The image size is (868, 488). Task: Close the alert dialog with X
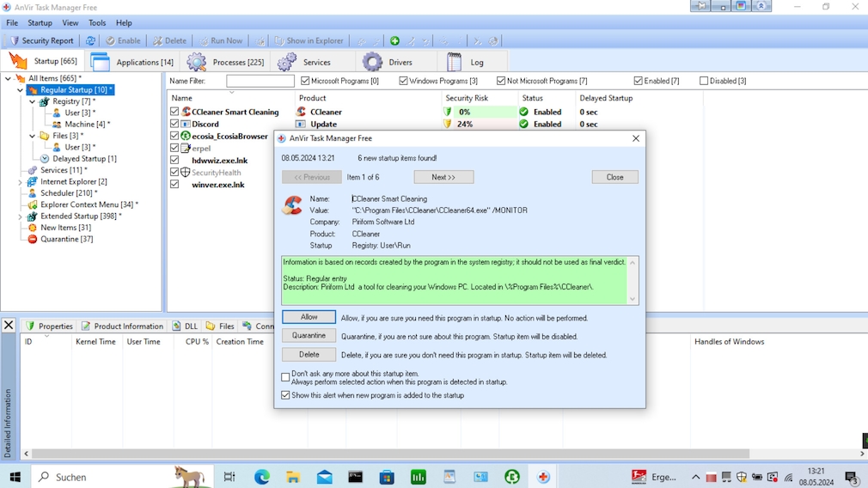point(635,138)
